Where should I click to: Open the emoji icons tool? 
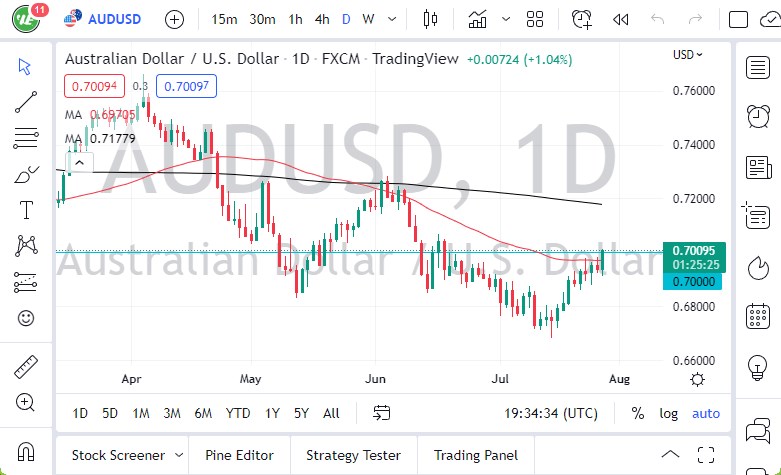pos(26,318)
